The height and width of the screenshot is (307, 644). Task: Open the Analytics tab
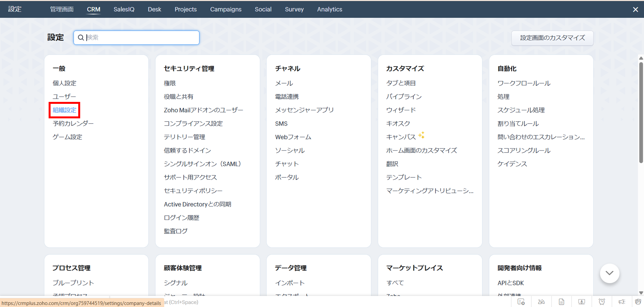pyautogui.click(x=329, y=9)
